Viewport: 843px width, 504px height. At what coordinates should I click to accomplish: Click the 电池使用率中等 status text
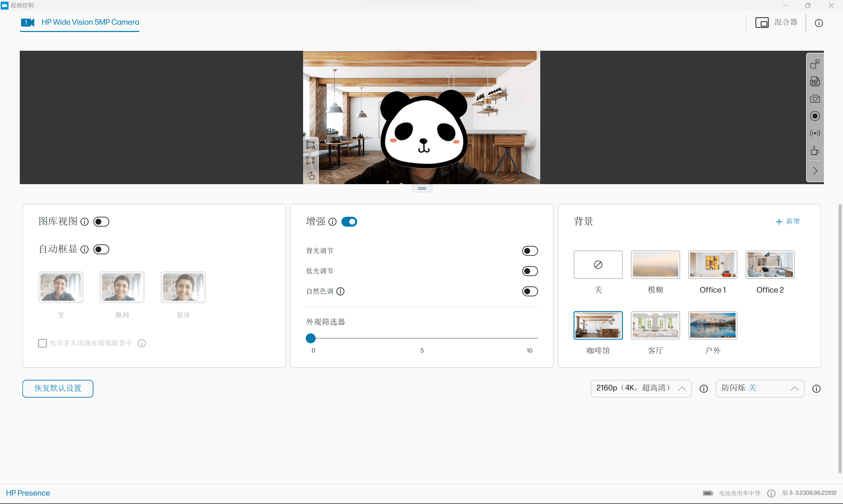[x=740, y=493]
